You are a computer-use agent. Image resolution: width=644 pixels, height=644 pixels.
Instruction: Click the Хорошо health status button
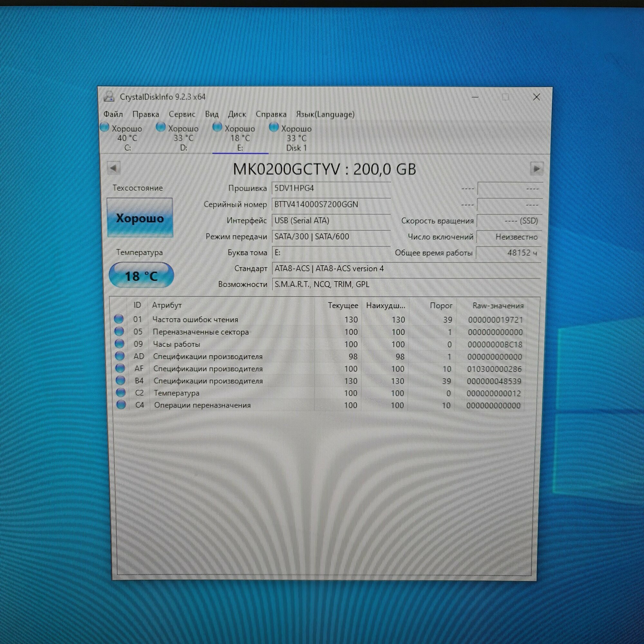[140, 218]
